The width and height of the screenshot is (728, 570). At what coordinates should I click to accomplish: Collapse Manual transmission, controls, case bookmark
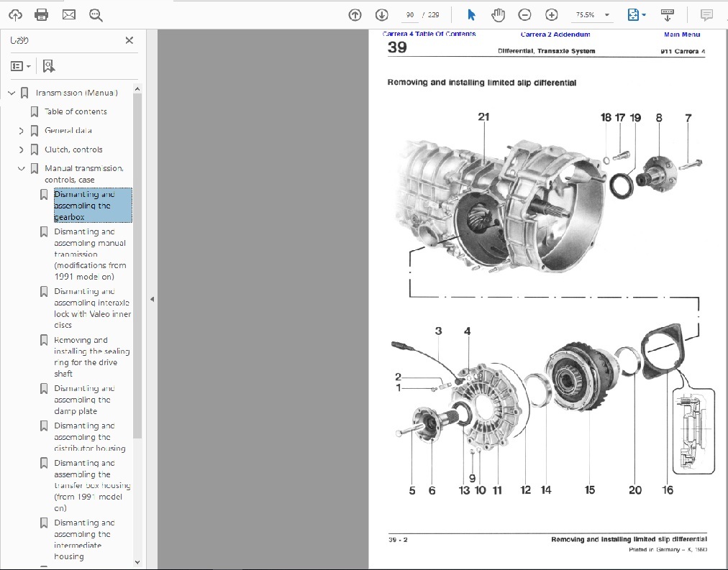(21, 169)
